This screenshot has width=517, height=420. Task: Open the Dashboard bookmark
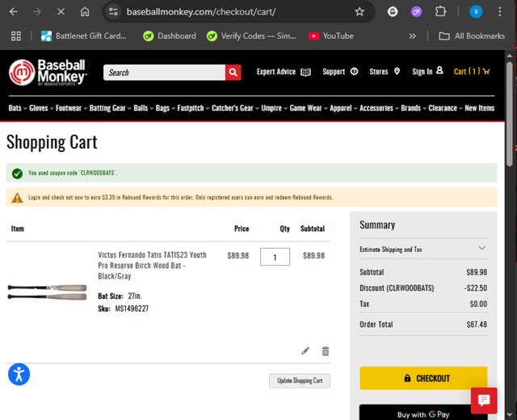(x=170, y=36)
